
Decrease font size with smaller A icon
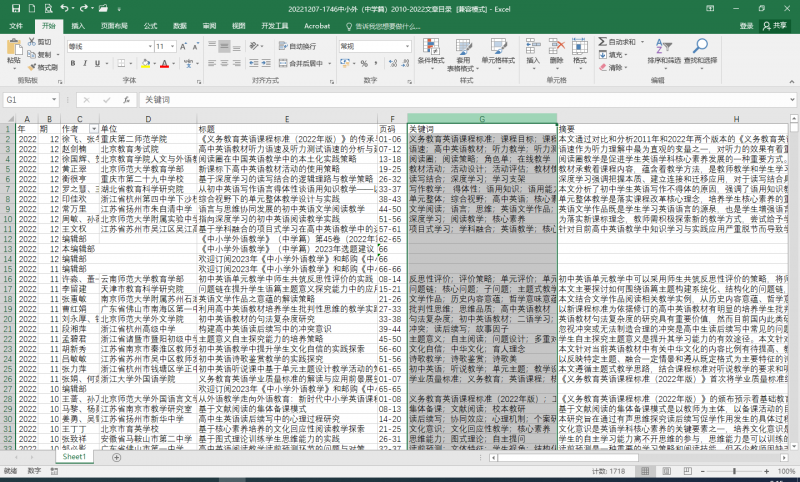195,46
